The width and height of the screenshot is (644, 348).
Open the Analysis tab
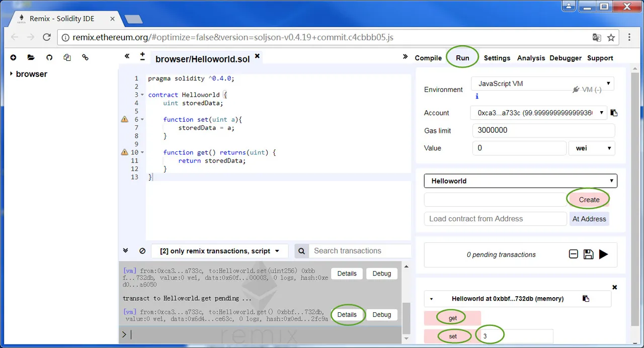click(531, 58)
